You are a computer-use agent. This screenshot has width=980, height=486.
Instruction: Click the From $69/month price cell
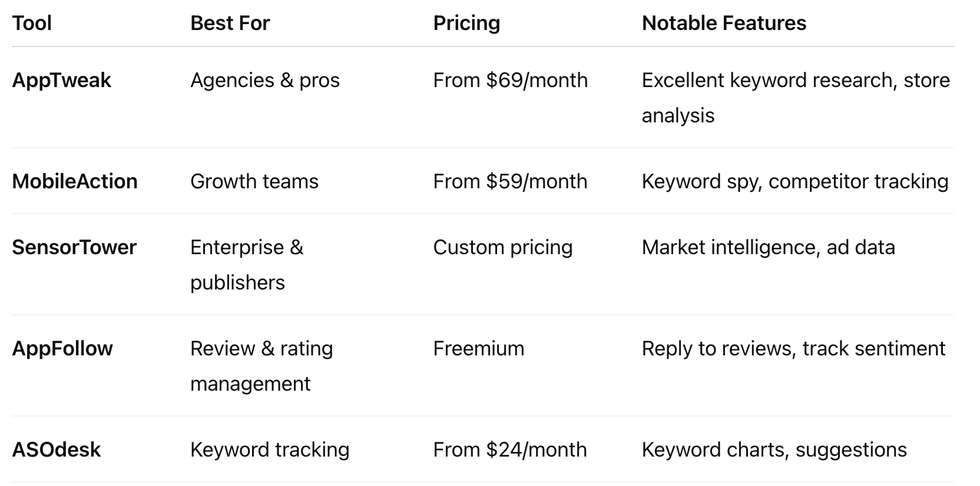coord(510,80)
